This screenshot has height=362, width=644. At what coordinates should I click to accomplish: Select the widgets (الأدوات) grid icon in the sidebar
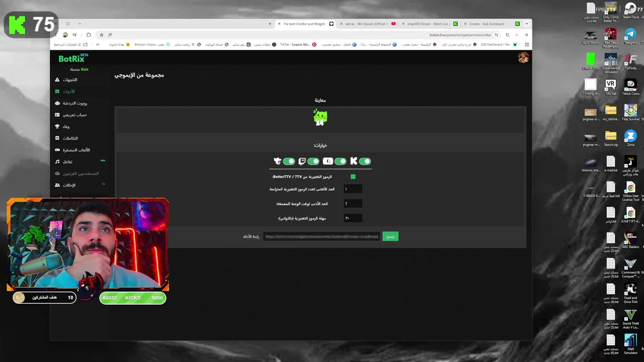[57, 92]
